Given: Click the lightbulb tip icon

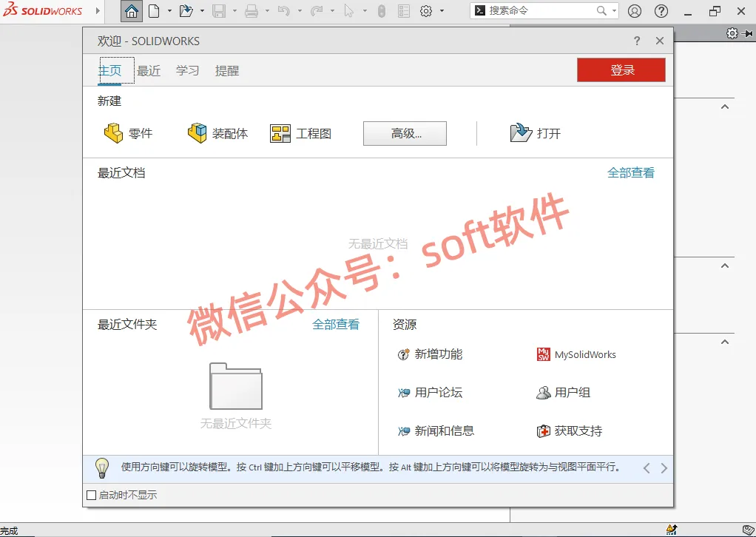Looking at the screenshot, I should (x=102, y=467).
